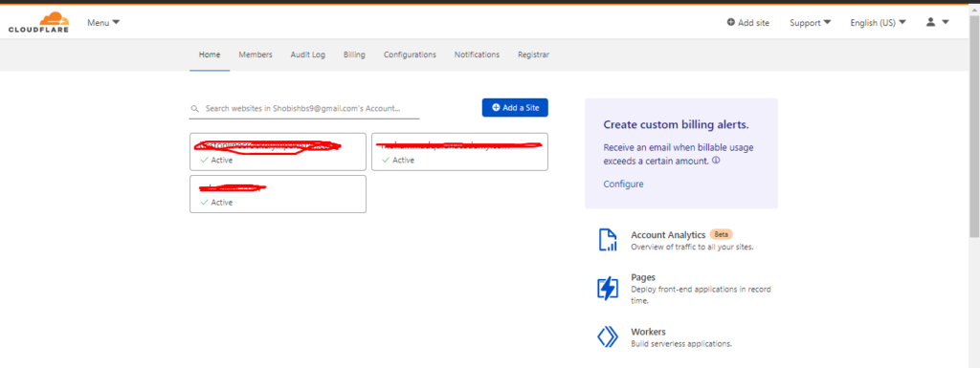980x368 pixels.
Task: Click the billing alert info icon
Action: [716, 161]
